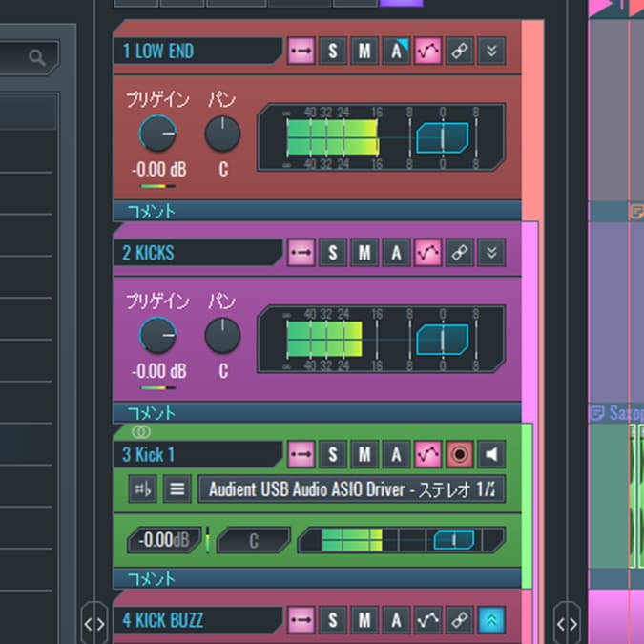Solo the KICKS track
This screenshot has width=644, height=644.
333,252
